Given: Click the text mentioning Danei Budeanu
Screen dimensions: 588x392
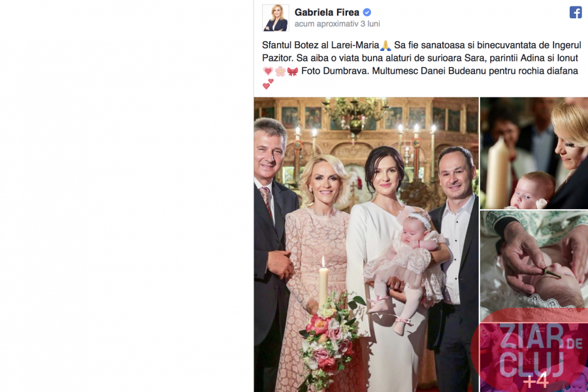Looking at the screenshot, I should coord(475,71).
